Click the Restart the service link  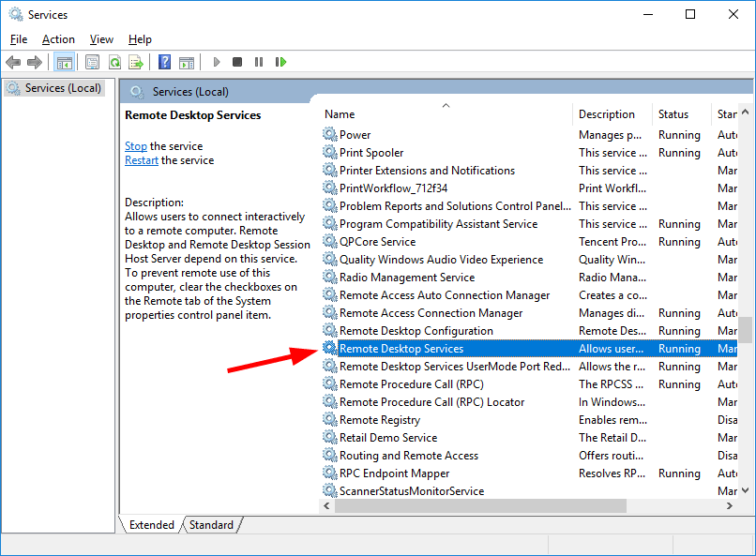point(142,160)
